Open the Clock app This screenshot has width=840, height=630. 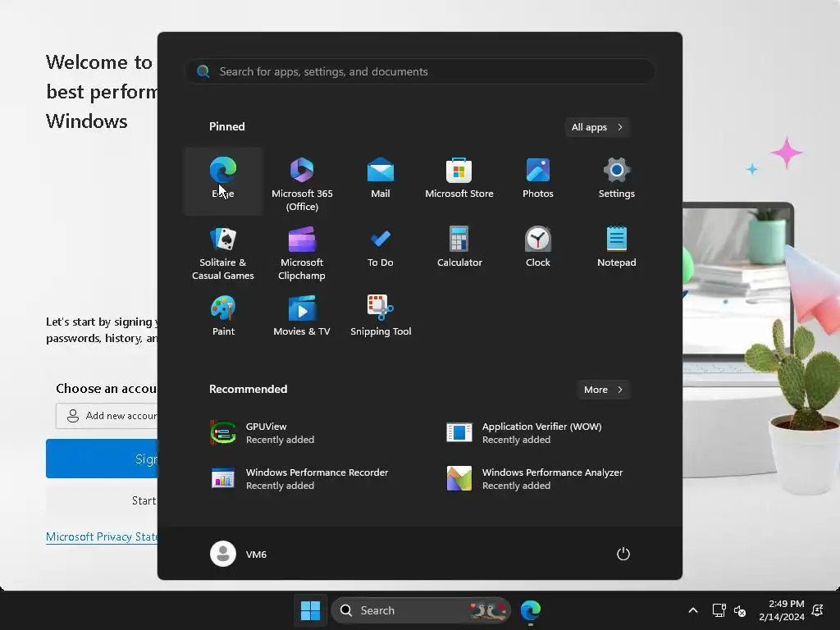(x=538, y=250)
